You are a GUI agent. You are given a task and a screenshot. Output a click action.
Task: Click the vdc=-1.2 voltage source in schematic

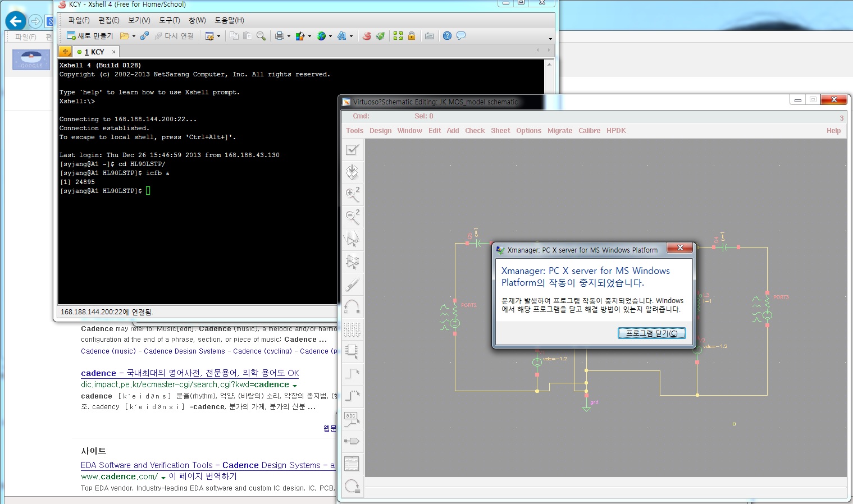pyautogui.click(x=537, y=361)
